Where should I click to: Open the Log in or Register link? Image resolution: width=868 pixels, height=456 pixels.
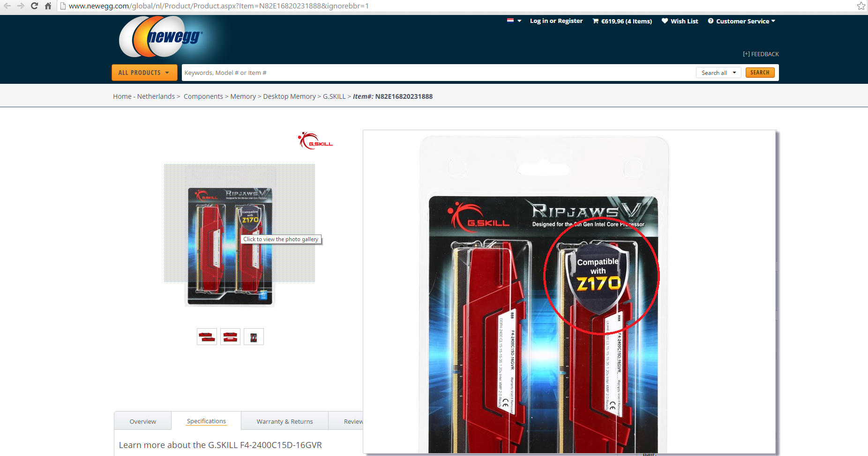pos(556,21)
